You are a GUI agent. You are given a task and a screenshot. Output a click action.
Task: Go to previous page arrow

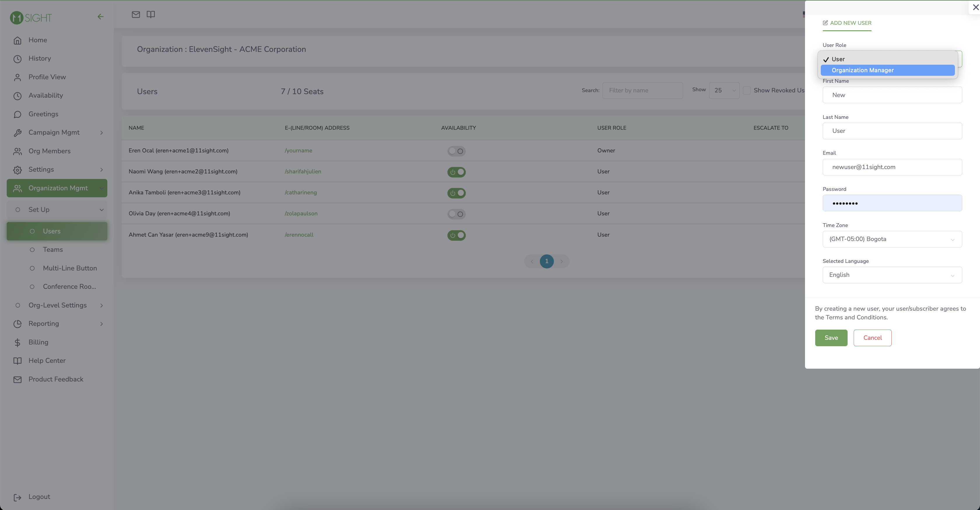[x=532, y=261]
